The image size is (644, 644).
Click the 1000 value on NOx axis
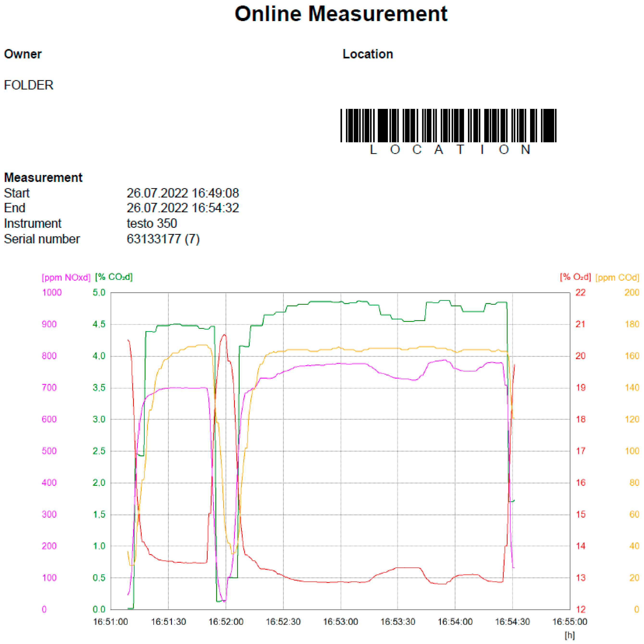pos(52,293)
